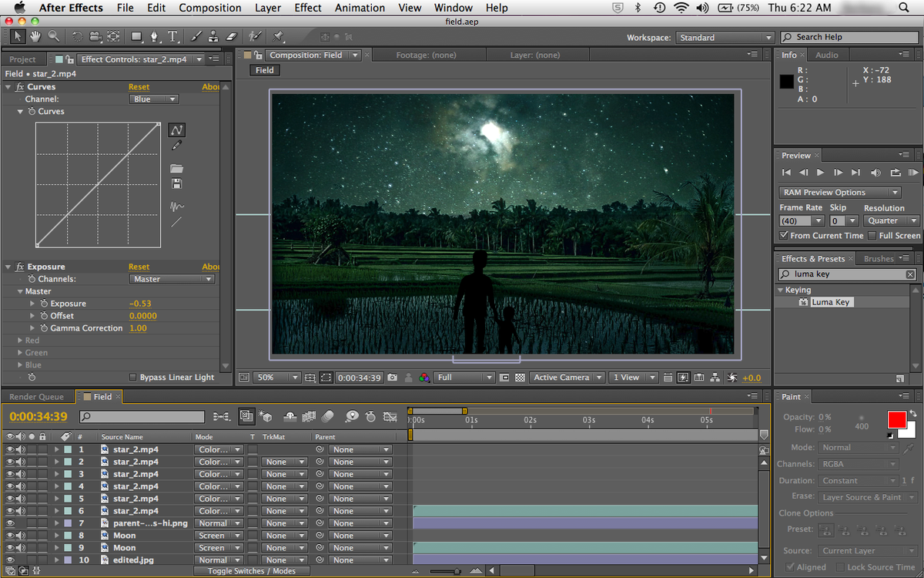
Task: Toggle the transparency grid in viewer
Action: [520, 378]
